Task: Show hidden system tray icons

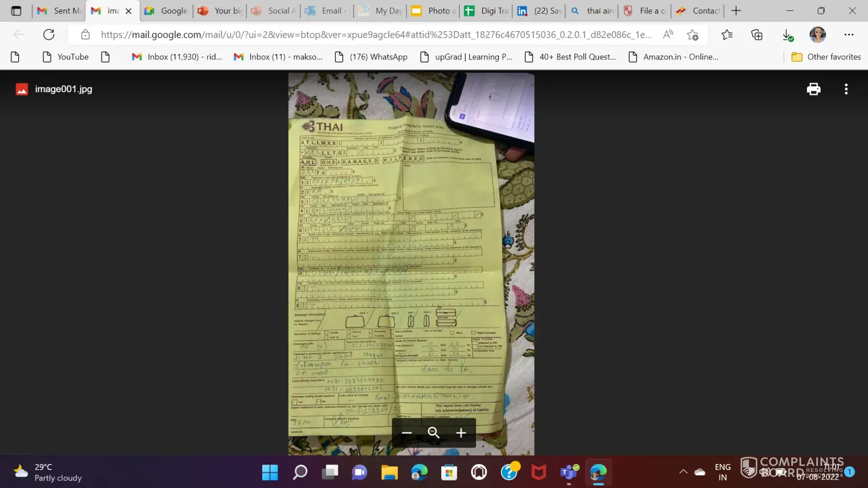Action: (x=683, y=472)
